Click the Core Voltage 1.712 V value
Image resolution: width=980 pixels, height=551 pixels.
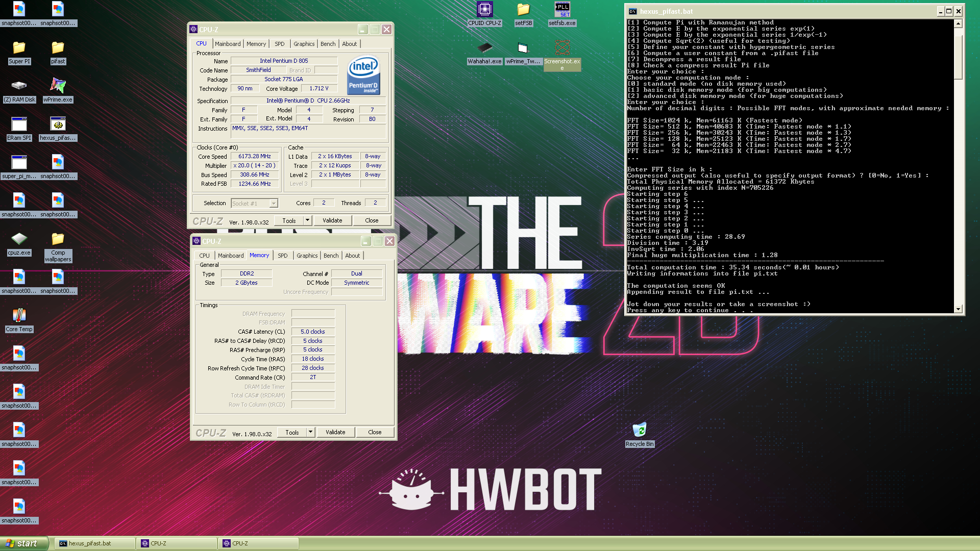319,88
